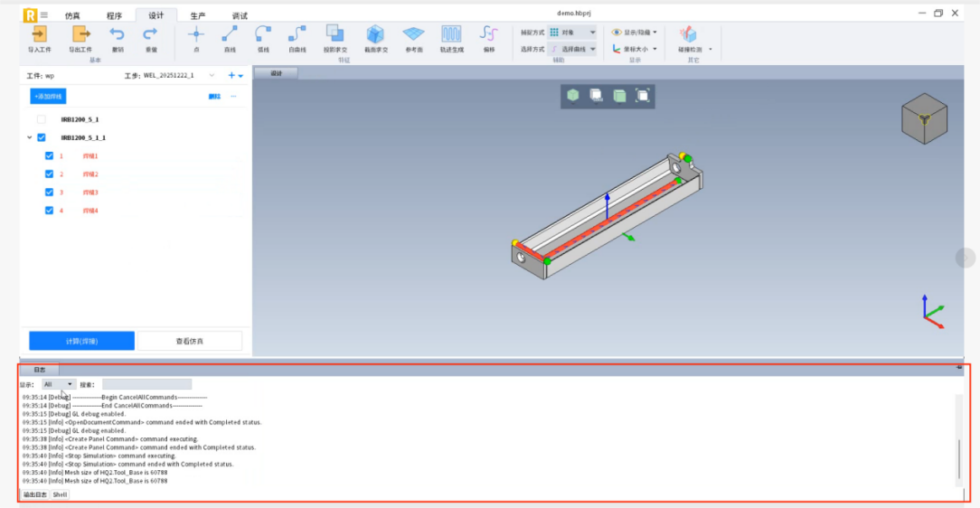Click the 导出工件 export workpiece icon
This screenshot has width=980, height=508.
[80, 34]
